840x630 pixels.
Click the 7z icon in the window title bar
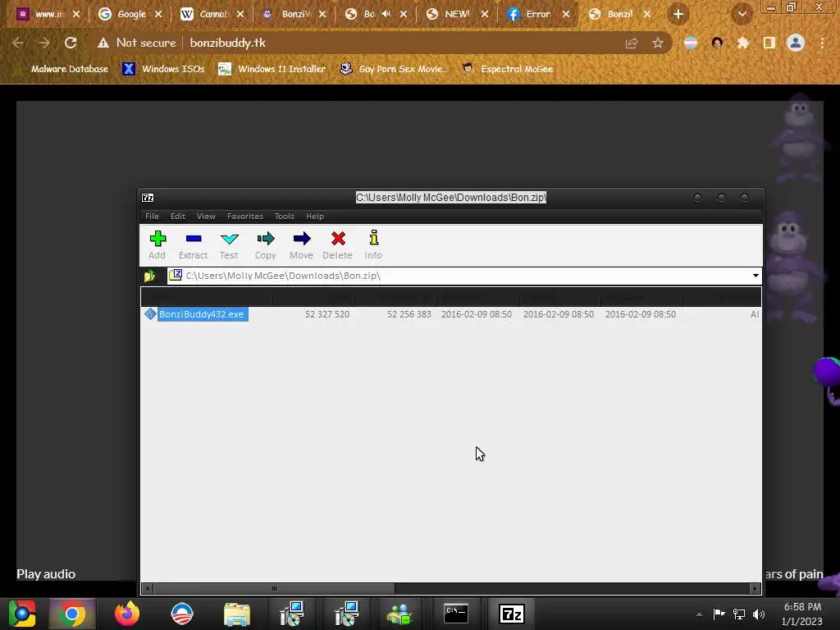tap(148, 198)
